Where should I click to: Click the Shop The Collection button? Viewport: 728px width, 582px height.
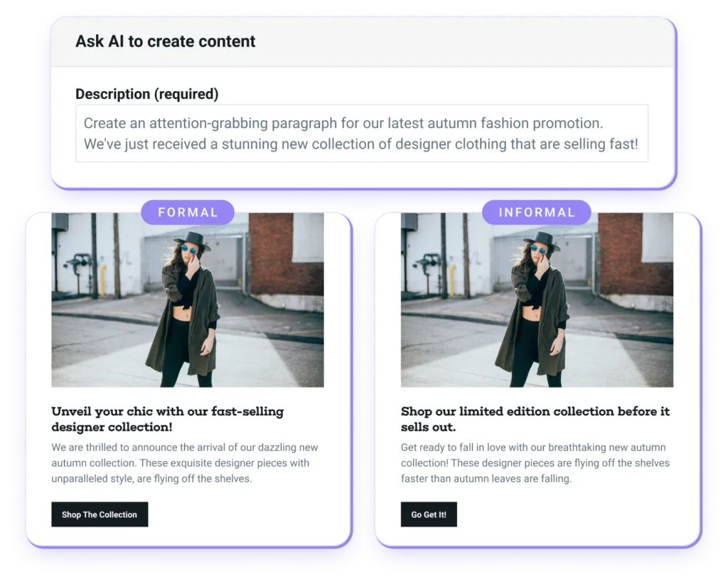pyautogui.click(x=100, y=514)
